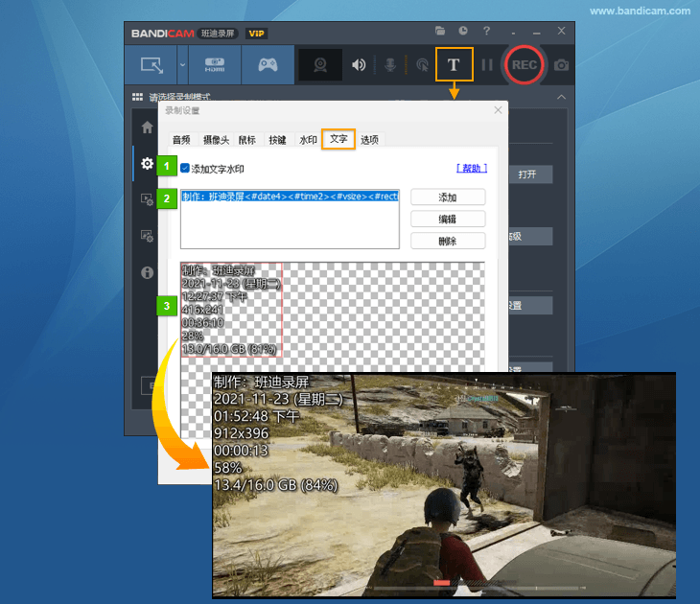This screenshot has height=604, width=700.
Task: Open the video settings sidebar icon
Action: pos(147,199)
